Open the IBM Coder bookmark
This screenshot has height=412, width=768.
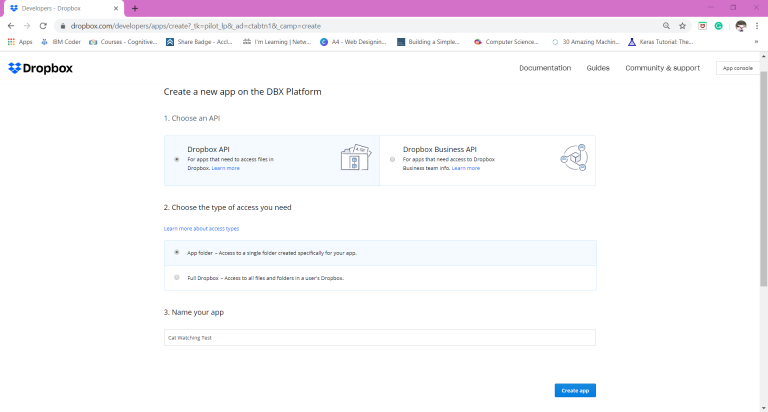tap(61, 42)
